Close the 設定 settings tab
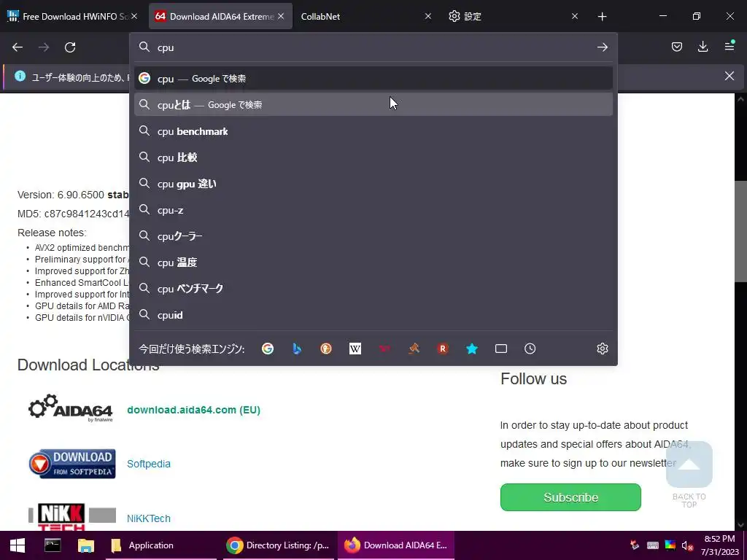The width and height of the screenshot is (747, 560). pyautogui.click(x=575, y=16)
